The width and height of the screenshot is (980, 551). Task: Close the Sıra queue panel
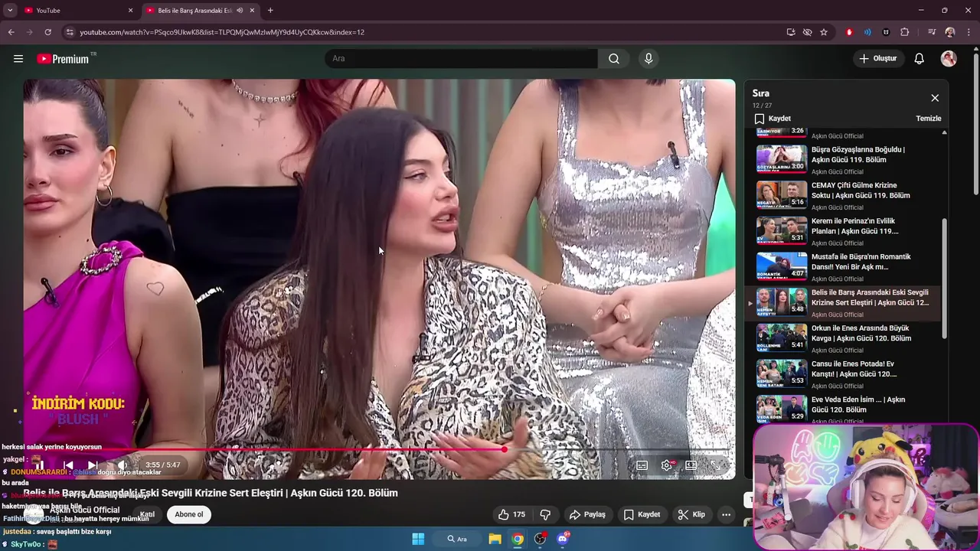pyautogui.click(x=935, y=98)
